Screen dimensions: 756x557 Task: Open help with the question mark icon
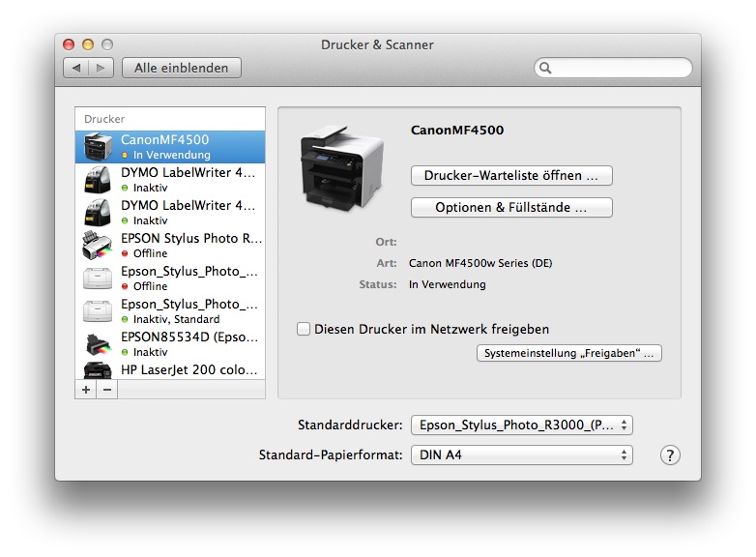click(x=670, y=455)
